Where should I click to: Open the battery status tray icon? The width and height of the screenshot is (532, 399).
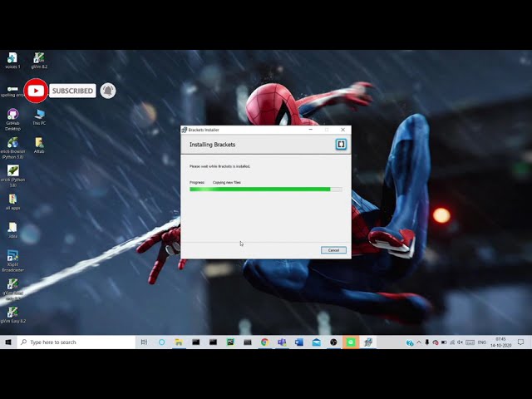point(443,342)
